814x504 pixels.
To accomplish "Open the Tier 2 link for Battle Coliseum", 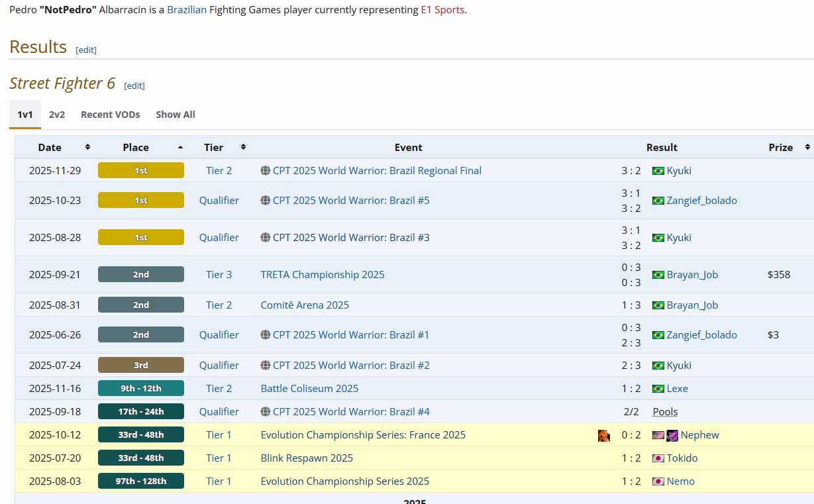I will [x=219, y=388].
